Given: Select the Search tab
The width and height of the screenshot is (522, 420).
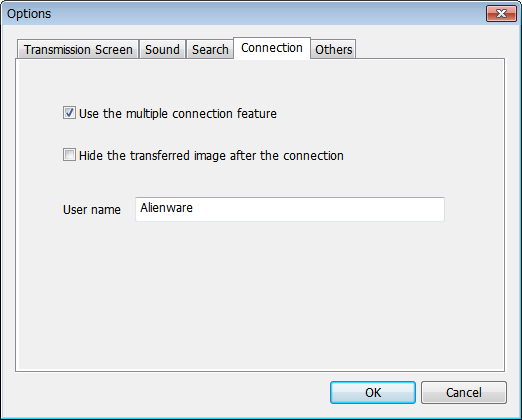Looking at the screenshot, I should [210, 49].
